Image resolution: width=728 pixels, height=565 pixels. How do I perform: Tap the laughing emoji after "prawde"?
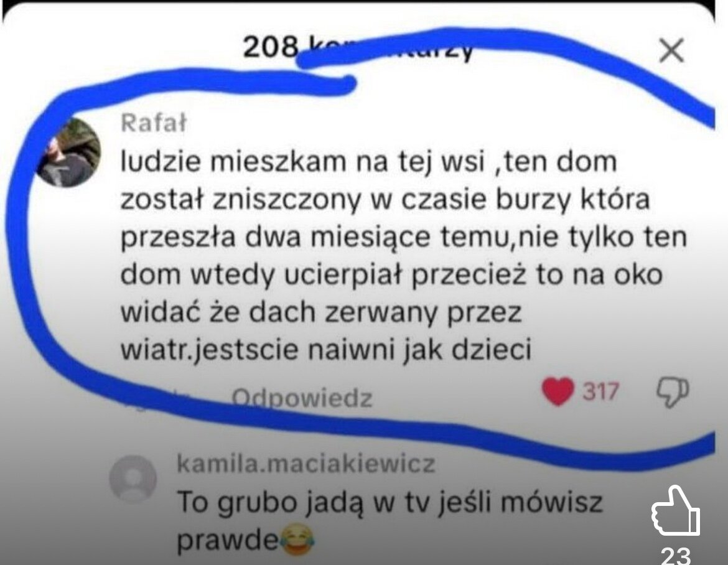[x=297, y=539]
